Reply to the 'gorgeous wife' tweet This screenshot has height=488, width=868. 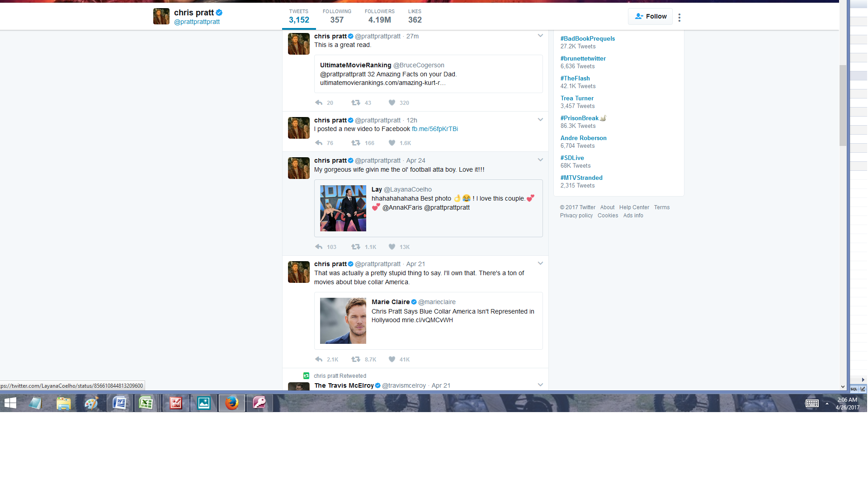point(319,247)
